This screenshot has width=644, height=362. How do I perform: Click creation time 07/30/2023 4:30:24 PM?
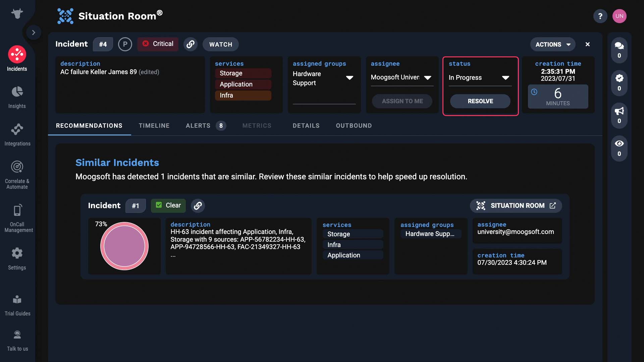coord(512,263)
